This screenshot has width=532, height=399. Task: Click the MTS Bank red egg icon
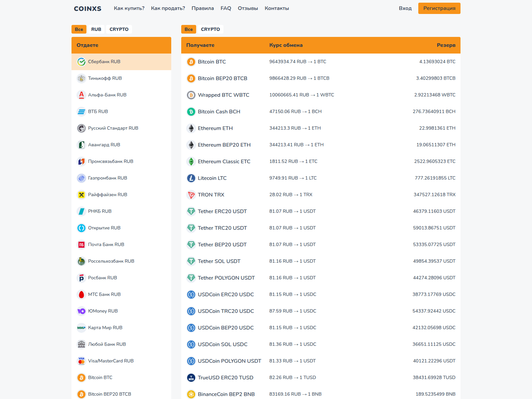coord(81,295)
